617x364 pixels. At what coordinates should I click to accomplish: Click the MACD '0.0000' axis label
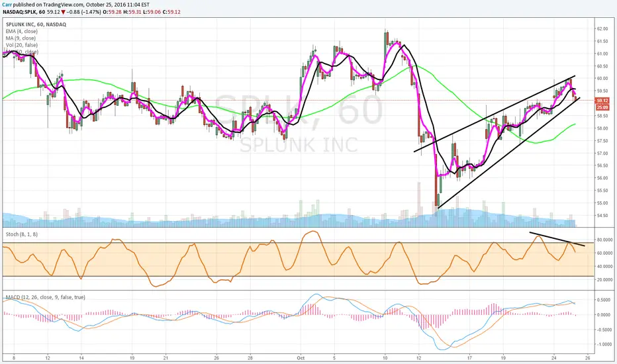[x=604, y=315]
